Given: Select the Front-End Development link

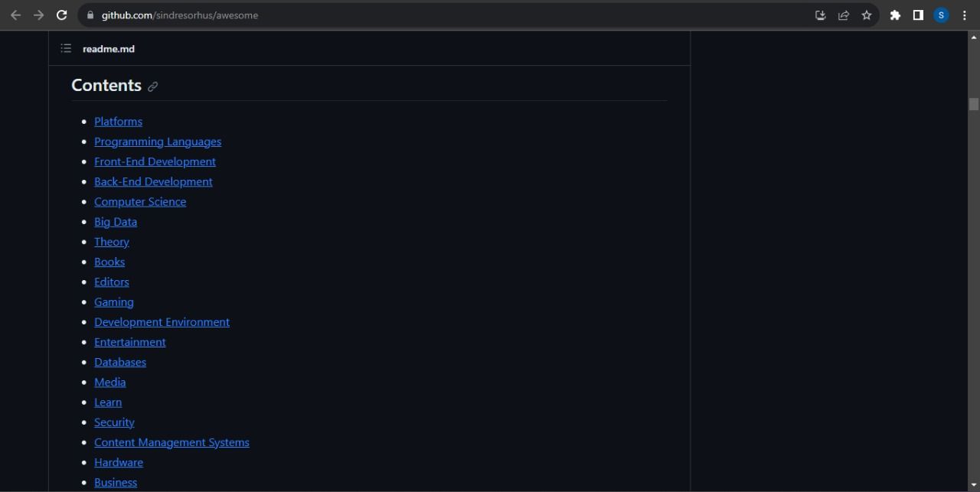Looking at the screenshot, I should (x=155, y=161).
